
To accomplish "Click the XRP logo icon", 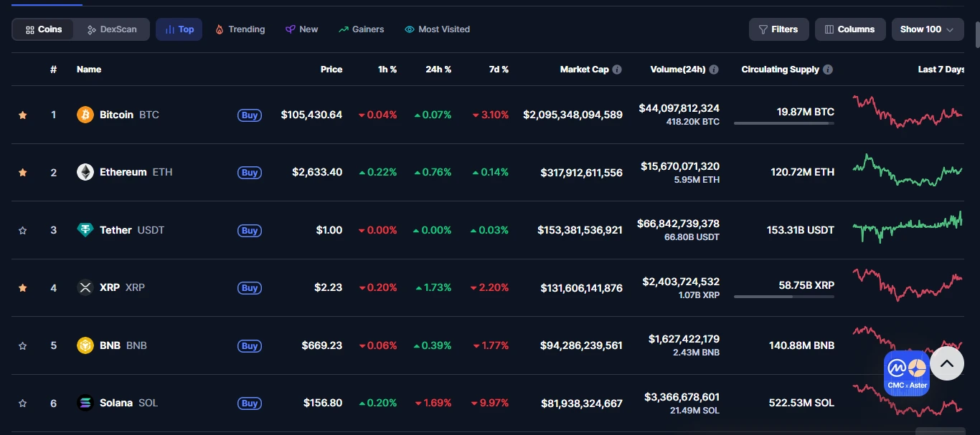I will click(85, 287).
